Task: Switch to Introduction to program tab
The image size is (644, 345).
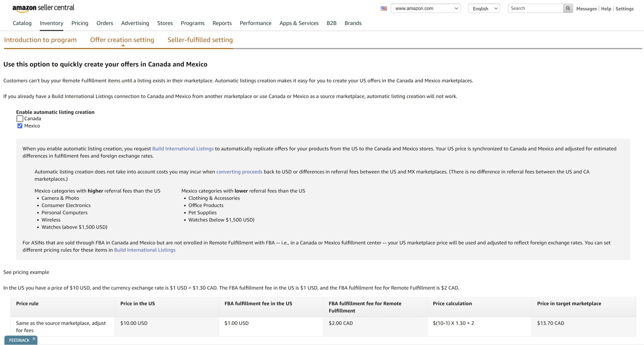Action: coord(40,39)
